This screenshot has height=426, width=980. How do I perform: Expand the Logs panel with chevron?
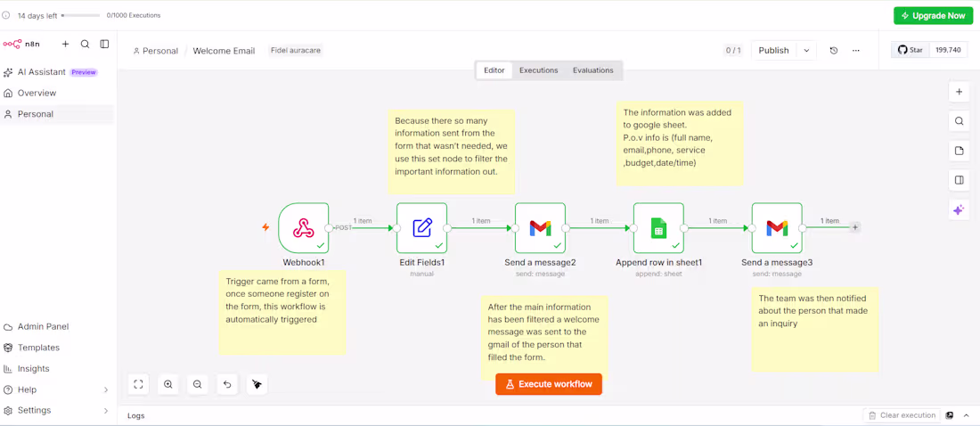(x=966, y=415)
